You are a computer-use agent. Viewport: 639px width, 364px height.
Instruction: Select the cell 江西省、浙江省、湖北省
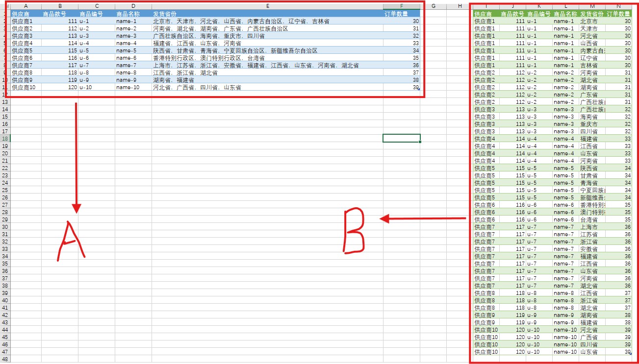pyautogui.click(x=267, y=73)
